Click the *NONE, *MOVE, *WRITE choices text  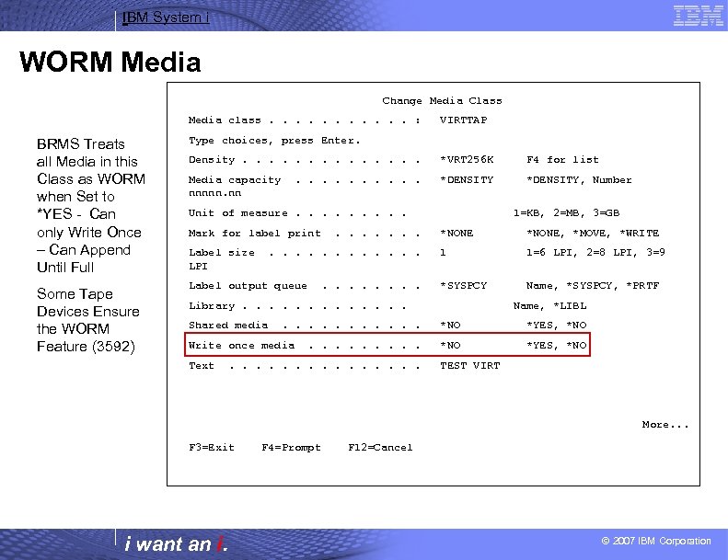tap(593, 233)
